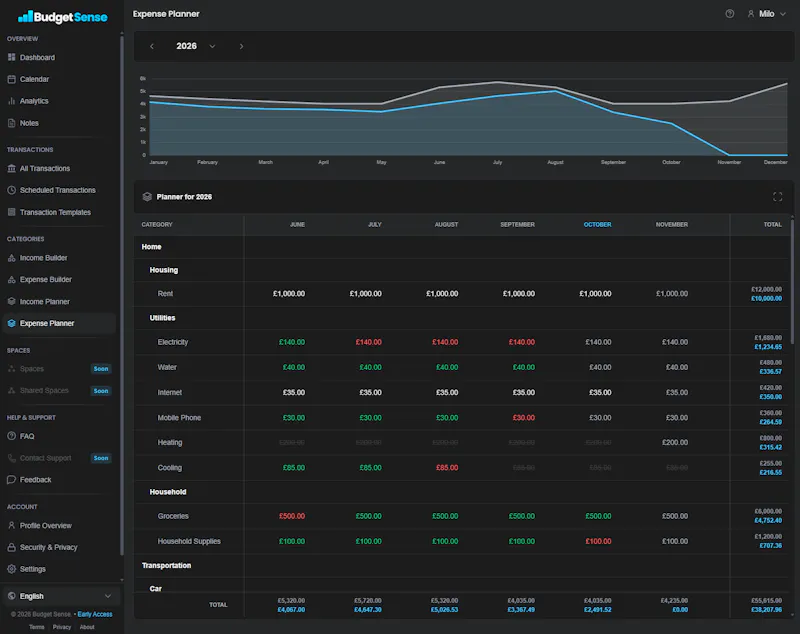Open the Terms link
This screenshot has height=634, width=800.
pos(37,627)
